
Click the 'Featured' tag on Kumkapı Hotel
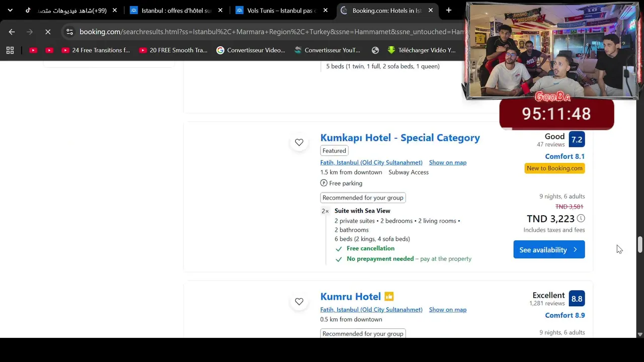pos(334,151)
